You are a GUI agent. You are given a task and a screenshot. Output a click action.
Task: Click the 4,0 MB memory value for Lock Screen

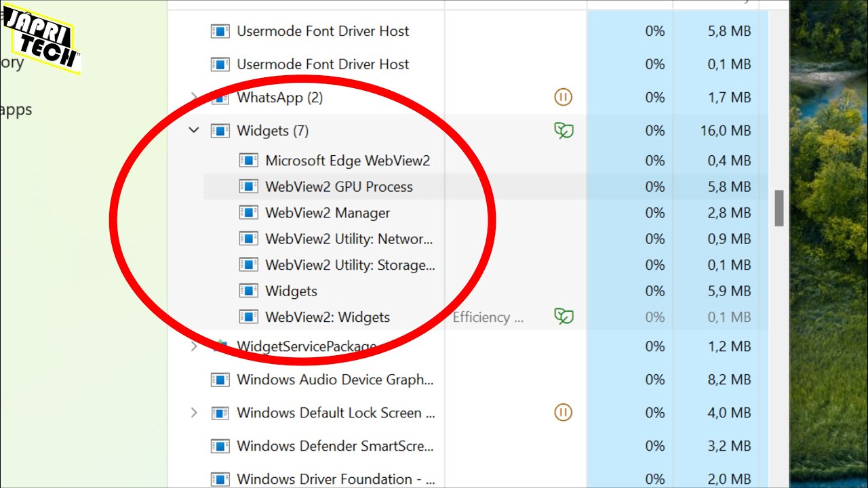(730, 413)
